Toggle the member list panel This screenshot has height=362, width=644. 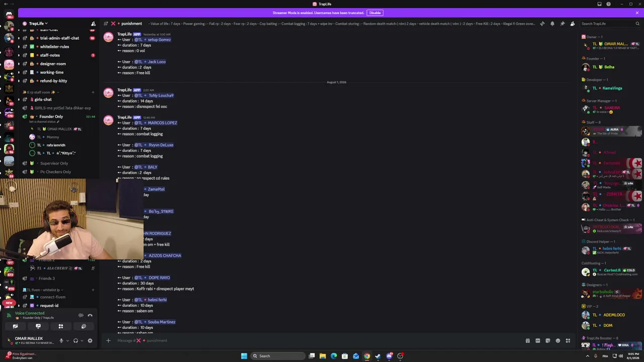coord(573,24)
